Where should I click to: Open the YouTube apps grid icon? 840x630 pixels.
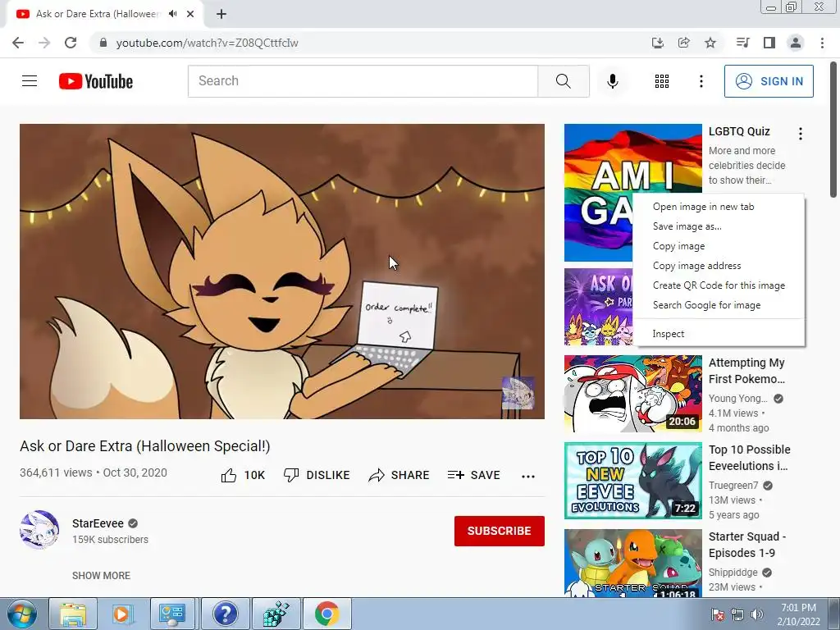click(662, 81)
